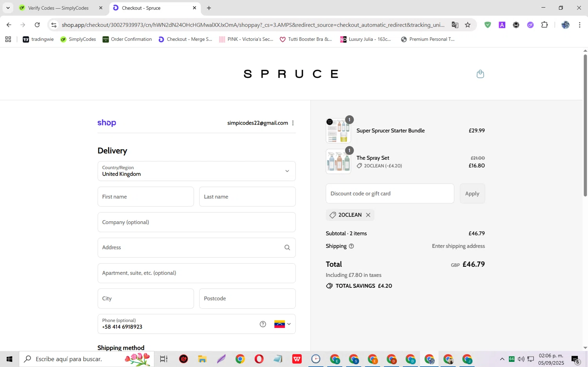Click the Postcode input field
588x367 pixels.
click(247, 298)
